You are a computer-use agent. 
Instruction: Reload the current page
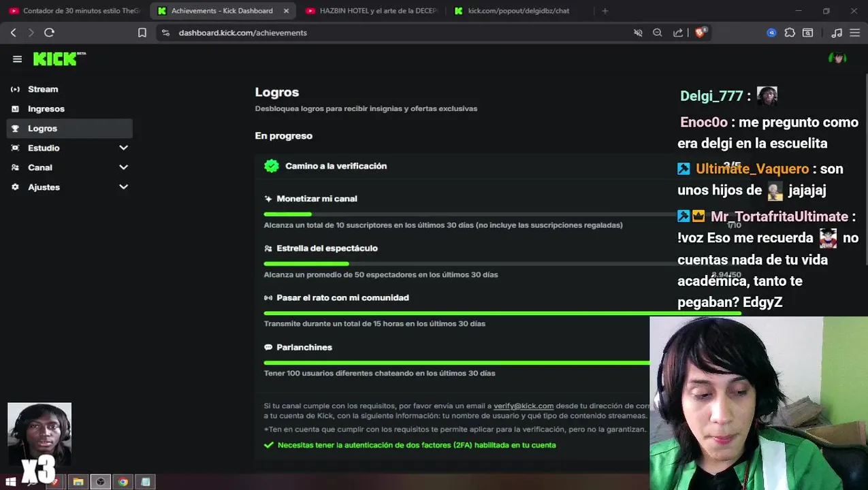pyautogui.click(x=49, y=33)
